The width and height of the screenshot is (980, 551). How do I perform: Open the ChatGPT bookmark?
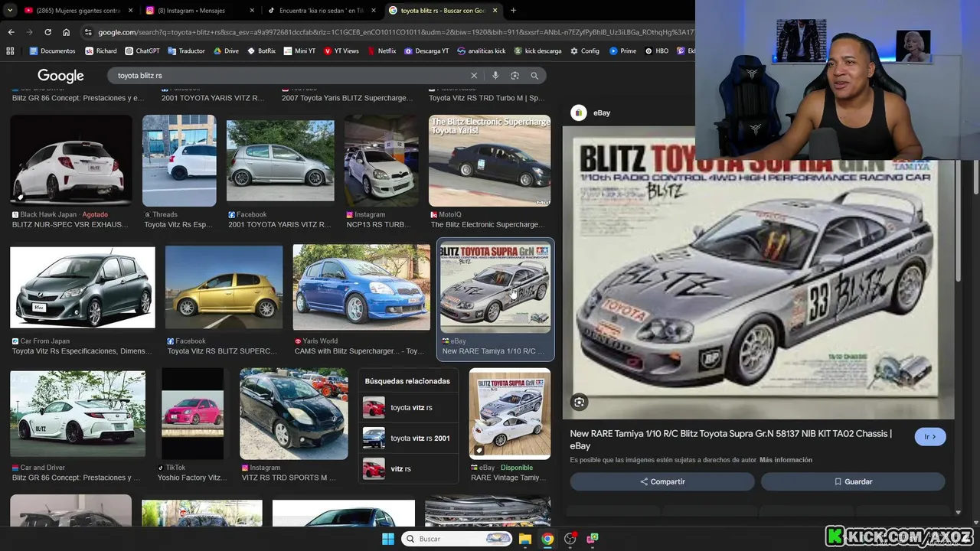[142, 51]
